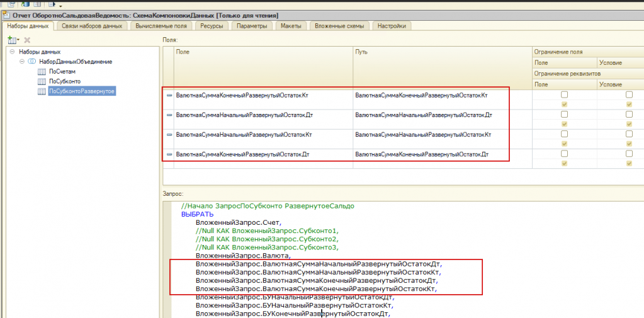644x318 pixels.
Task: Click field icon beside ВалютнаяСуммаКонечныйРазвернутыйОстатокКт
Action: pyautogui.click(x=169, y=96)
